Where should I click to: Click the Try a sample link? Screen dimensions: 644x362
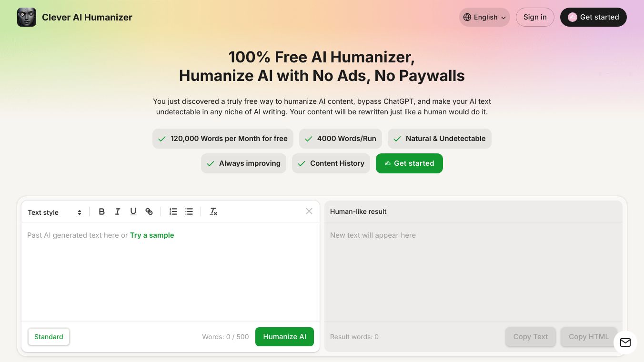tap(152, 235)
